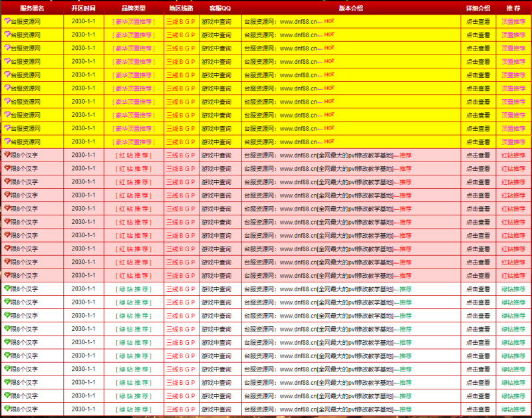Click the red diamond icon in the first pink row
Screen dimensions: 532x418
point(7,155)
